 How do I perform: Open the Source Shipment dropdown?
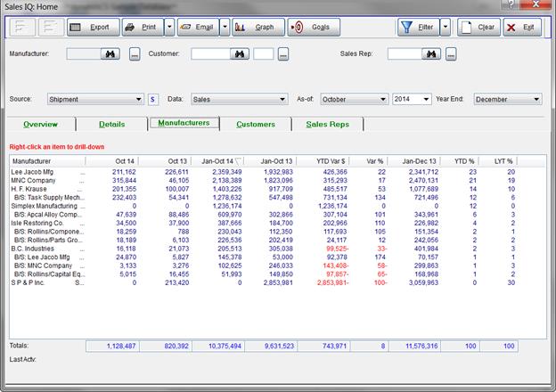(x=95, y=99)
